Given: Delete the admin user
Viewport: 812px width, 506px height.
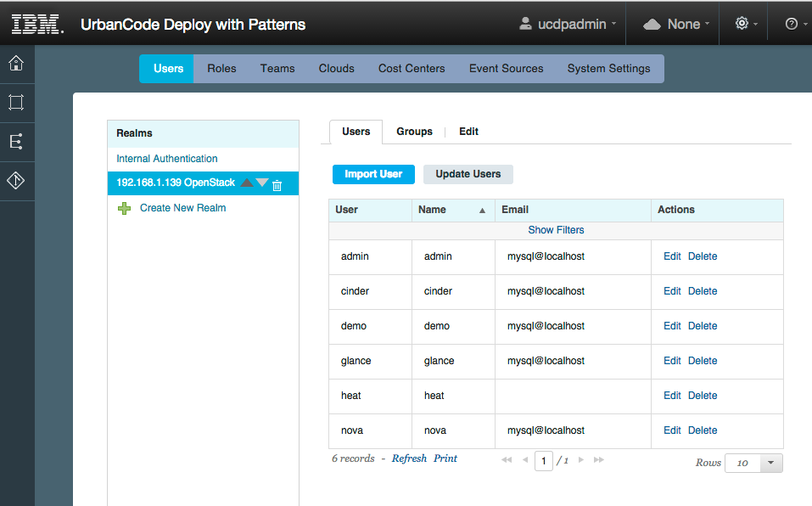Looking at the screenshot, I should point(703,256).
